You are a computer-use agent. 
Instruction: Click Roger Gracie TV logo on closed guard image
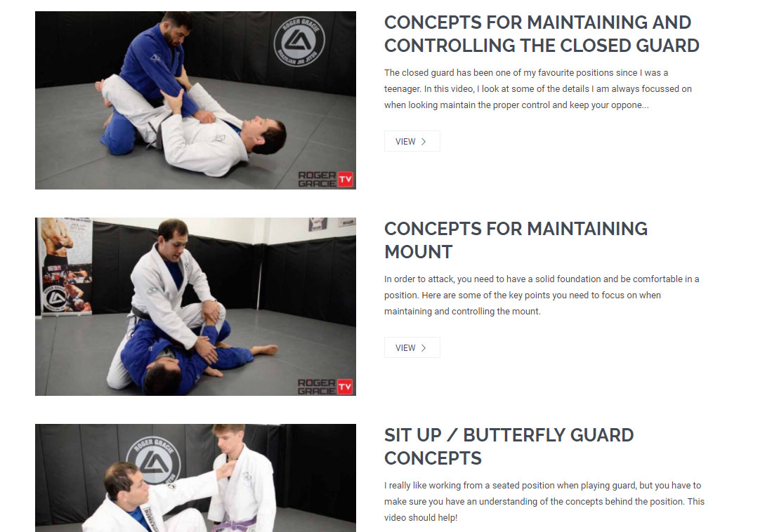pos(325,179)
